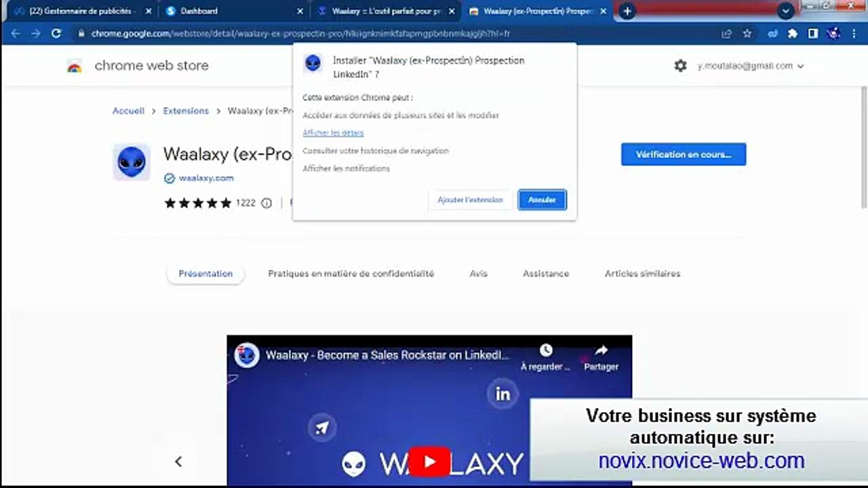Open the Assistance tab
The image size is (868, 488).
(546, 274)
